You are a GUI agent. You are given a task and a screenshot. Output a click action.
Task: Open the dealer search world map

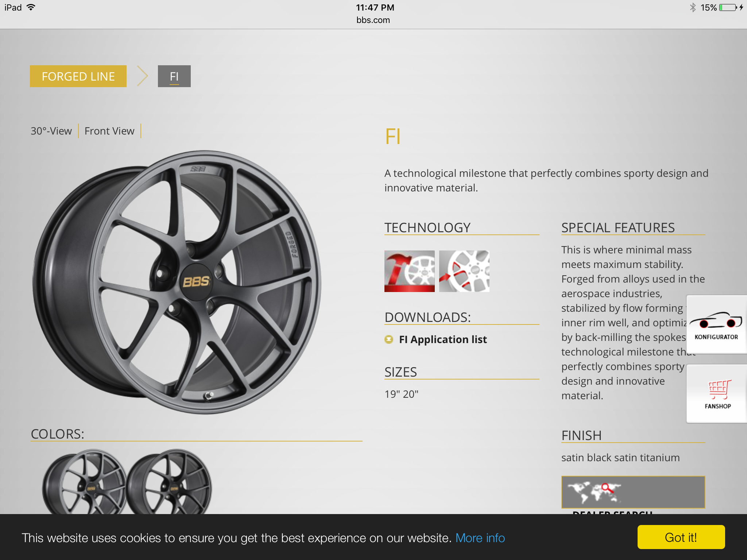coord(633,492)
